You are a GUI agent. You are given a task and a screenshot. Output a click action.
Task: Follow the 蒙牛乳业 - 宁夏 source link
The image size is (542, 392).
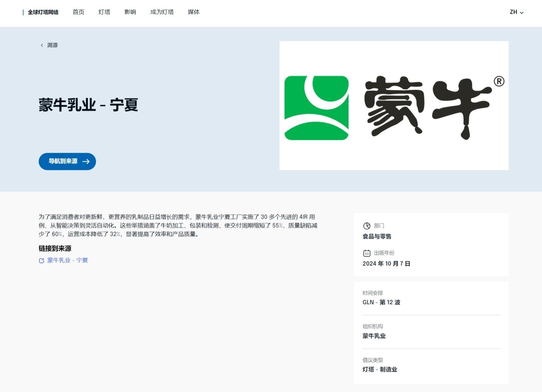pos(67,261)
